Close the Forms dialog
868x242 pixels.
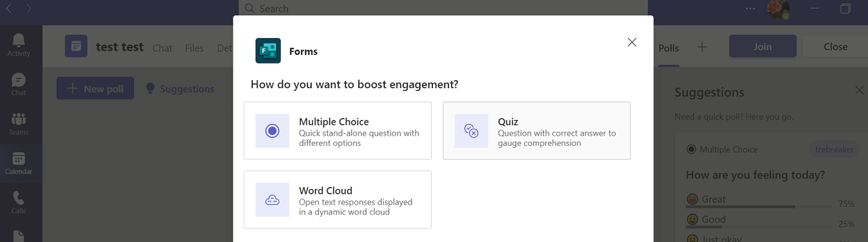click(x=632, y=42)
